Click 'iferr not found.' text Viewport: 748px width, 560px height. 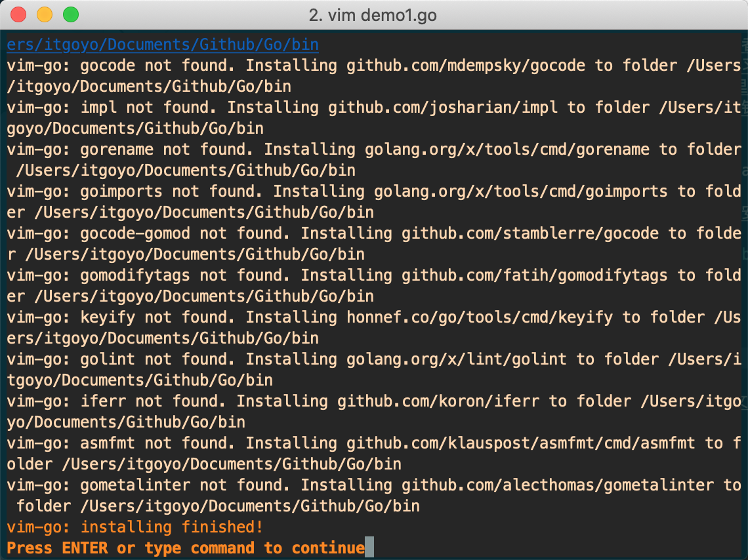153,401
